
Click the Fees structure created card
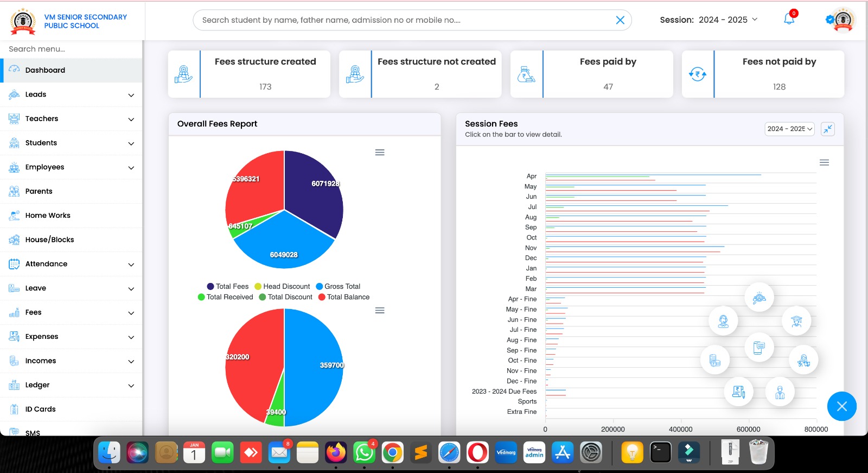coord(249,74)
